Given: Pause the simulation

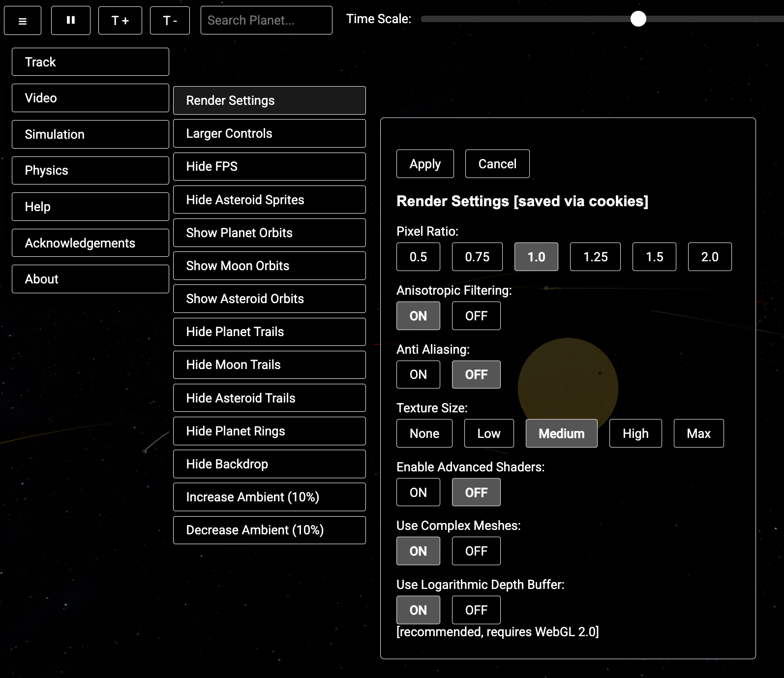Looking at the screenshot, I should pyautogui.click(x=71, y=21).
